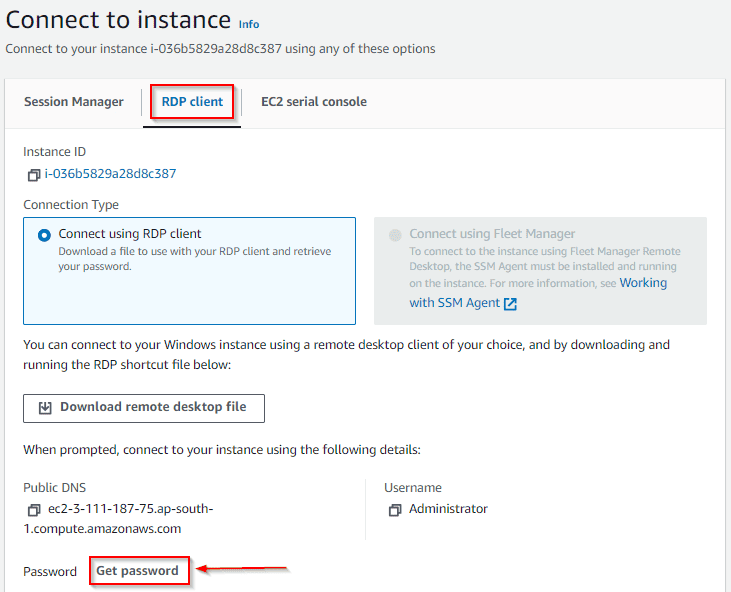This screenshot has height=592, width=731.
Task: Open the RDP client tab
Action: (x=192, y=102)
